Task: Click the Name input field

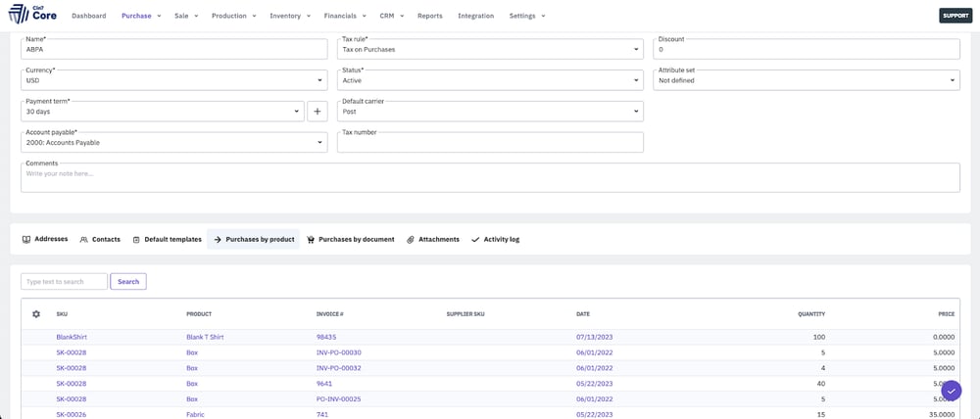Action: click(x=173, y=49)
